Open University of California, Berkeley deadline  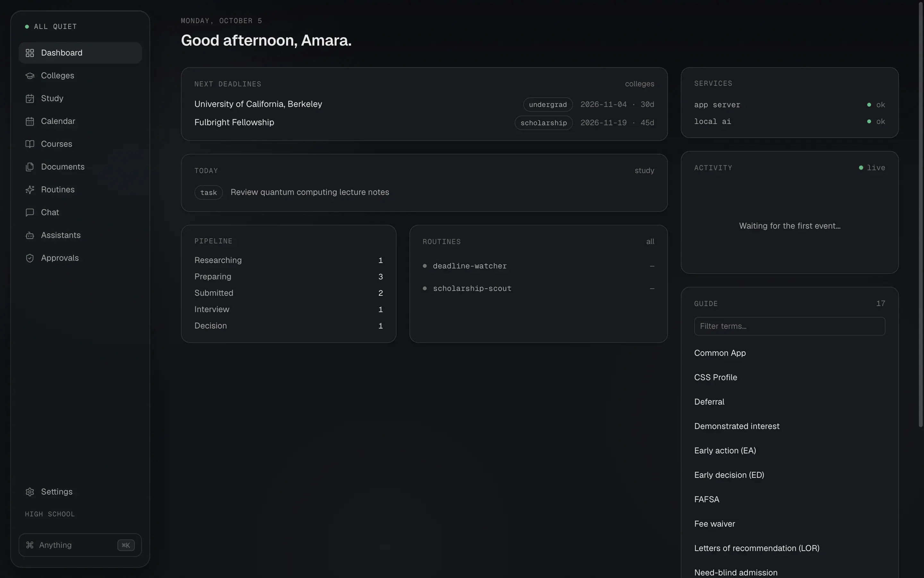click(424, 104)
